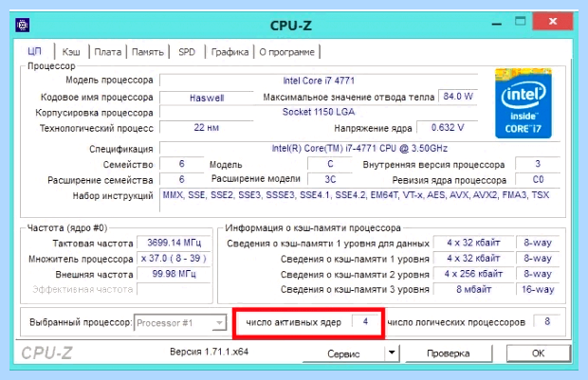588x380 pixels.
Task: Switch to the ЦП tab
Action: click(x=34, y=51)
